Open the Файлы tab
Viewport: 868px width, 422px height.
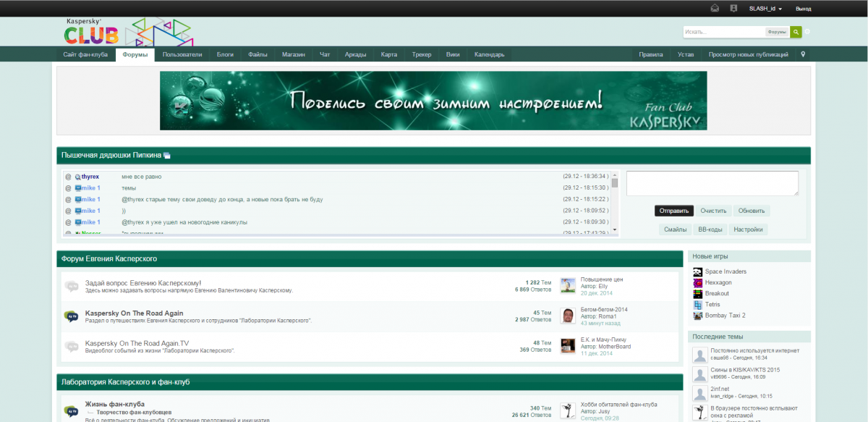(258, 54)
